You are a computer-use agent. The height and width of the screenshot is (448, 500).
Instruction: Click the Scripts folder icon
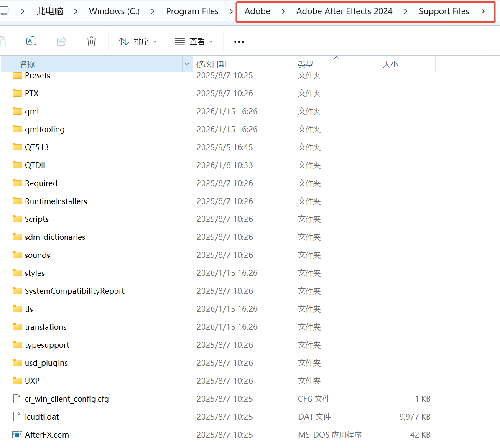pyautogui.click(x=17, y=219)
